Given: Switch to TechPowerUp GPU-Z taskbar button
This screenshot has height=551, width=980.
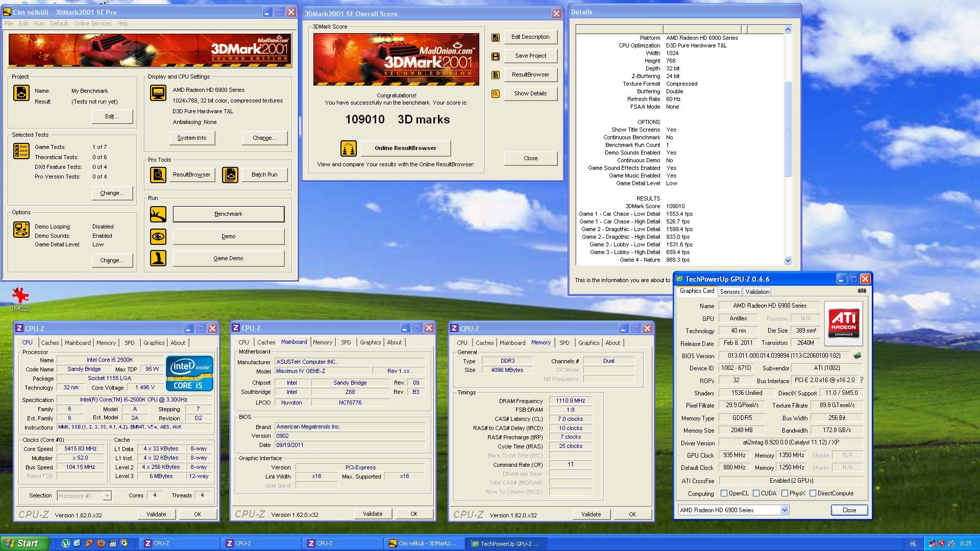Looking at the screenshot, I should (x=507, y=544).
